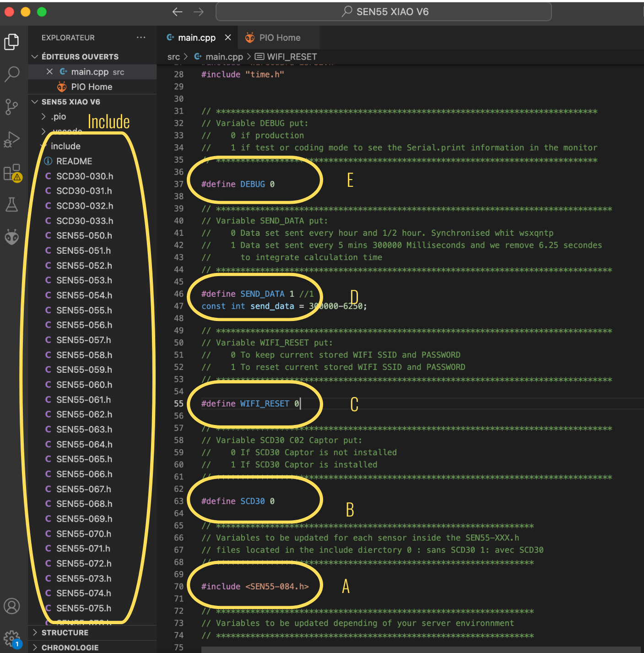Viewport: 644px width, 653px height.
Task: Open the Source Control view icon
Action: (12, 107)
